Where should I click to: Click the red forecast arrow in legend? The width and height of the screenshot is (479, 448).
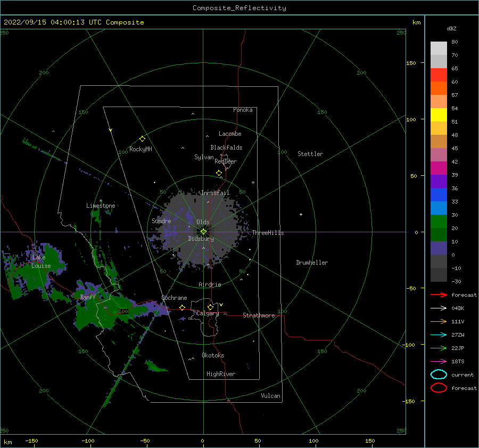[x=439, y=295]
